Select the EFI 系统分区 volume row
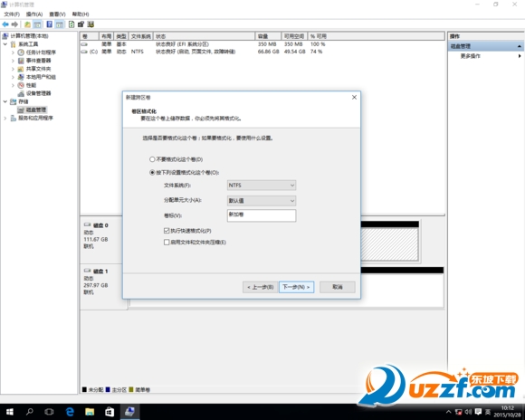The height and width of the screenshot is (420, 525). pos(203,44)
